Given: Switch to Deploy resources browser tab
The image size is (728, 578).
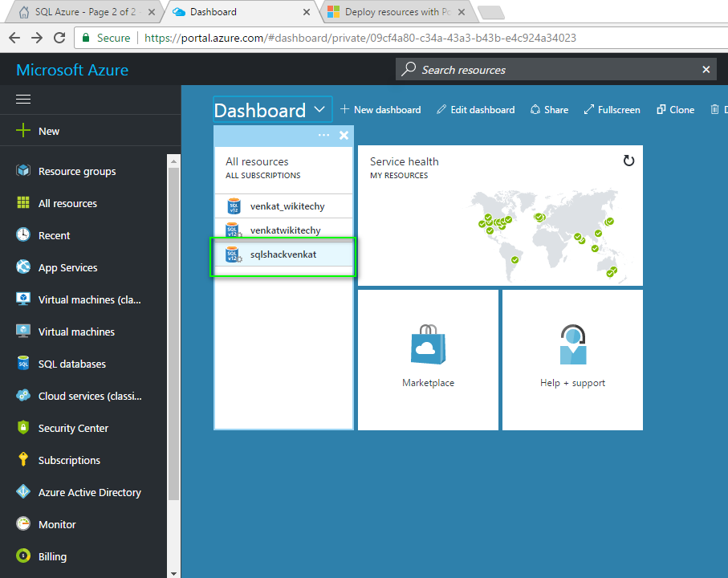Looking at the screenshot, I should [x=392, y=12].
